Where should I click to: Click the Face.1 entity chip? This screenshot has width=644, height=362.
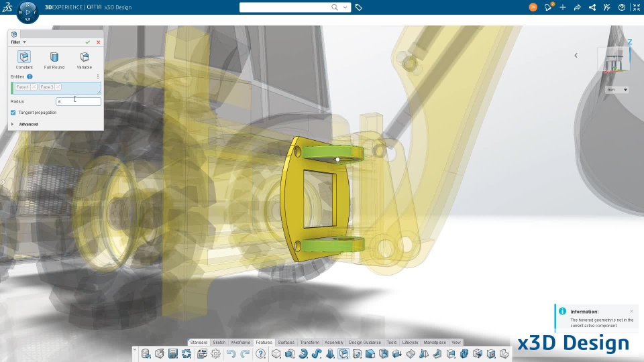(22, 87)
